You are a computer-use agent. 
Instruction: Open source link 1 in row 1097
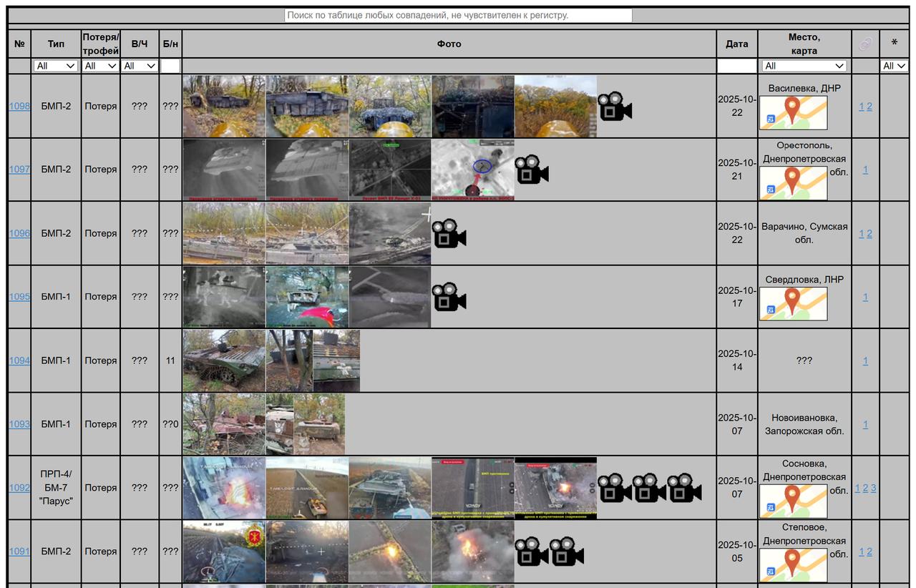pos(865,170)
